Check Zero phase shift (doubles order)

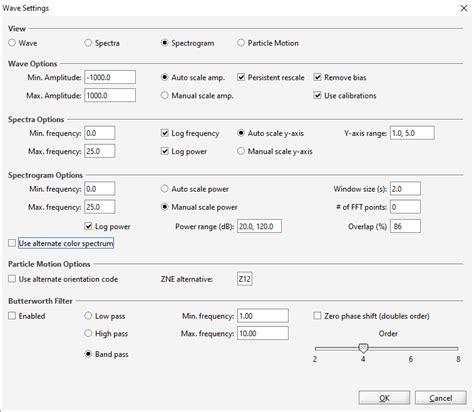click(x=317, y=316)
